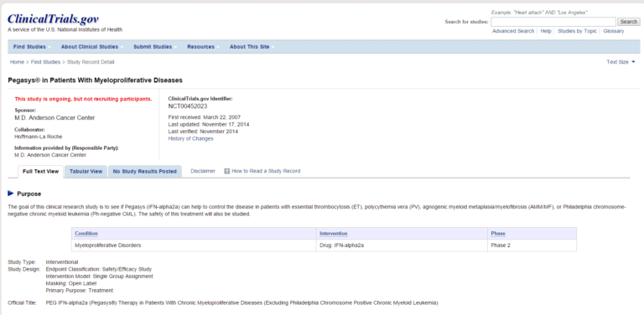Open the No Study Results Posted tab
The width and height of the screenshot is (644, 315).
pos(144,172)
